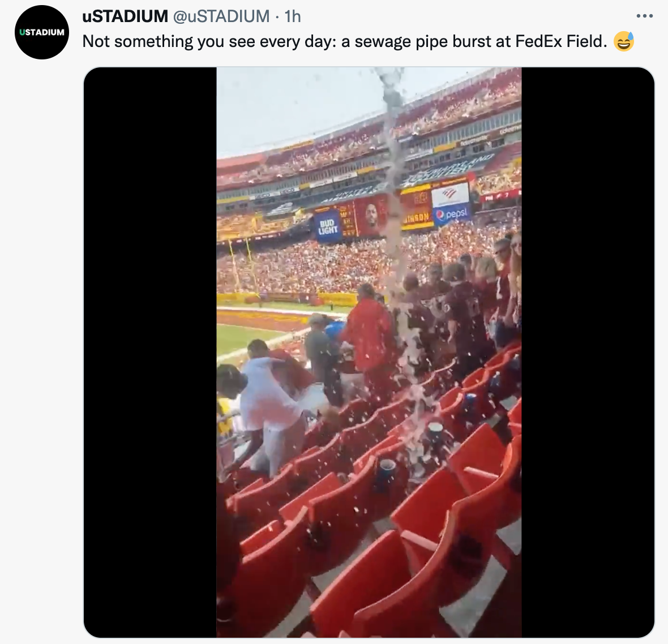Click the left black bar of video

(x=150, y=352)
